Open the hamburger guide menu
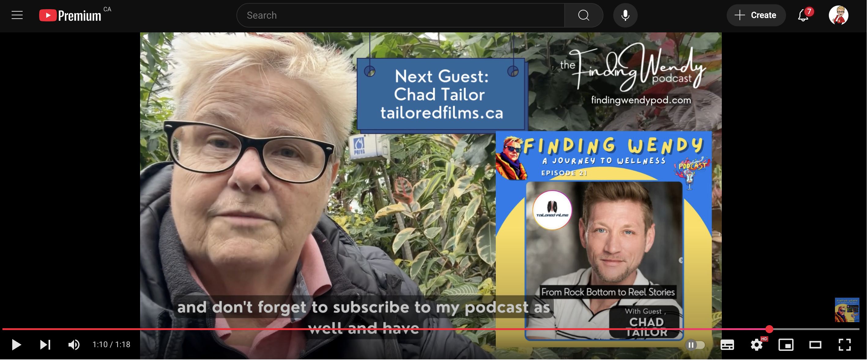The height and width of the screenshot is (360, 868). [x=17, y=15]
